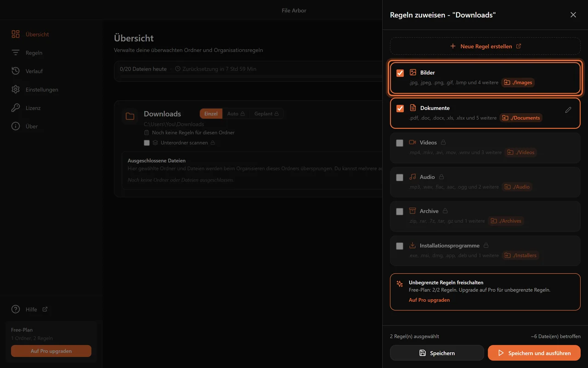This screenshot has width=588, height=368.
Task: Click the Auf Pro upgraden link in panel
Action: coord(429,300)
